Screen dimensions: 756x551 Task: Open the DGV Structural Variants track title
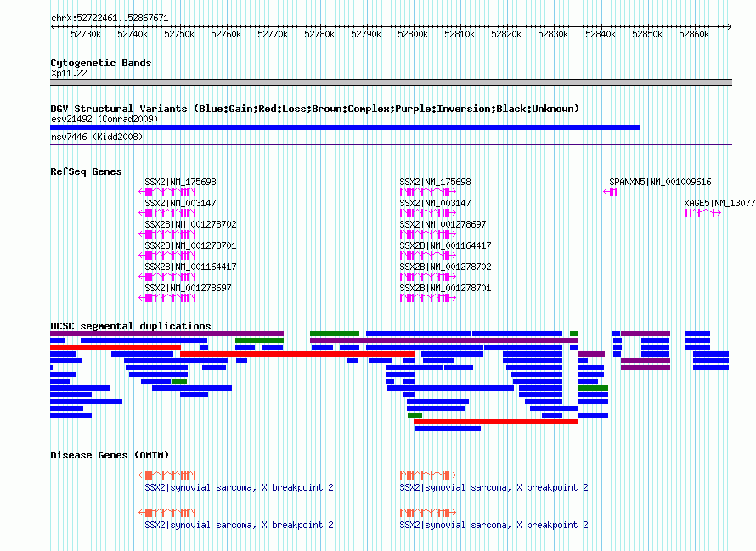314,109
